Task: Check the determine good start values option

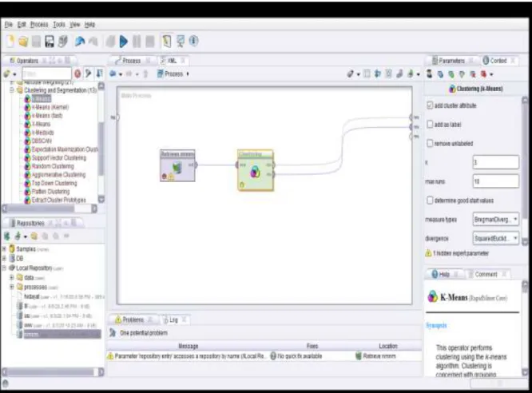Action: [430, 200]
